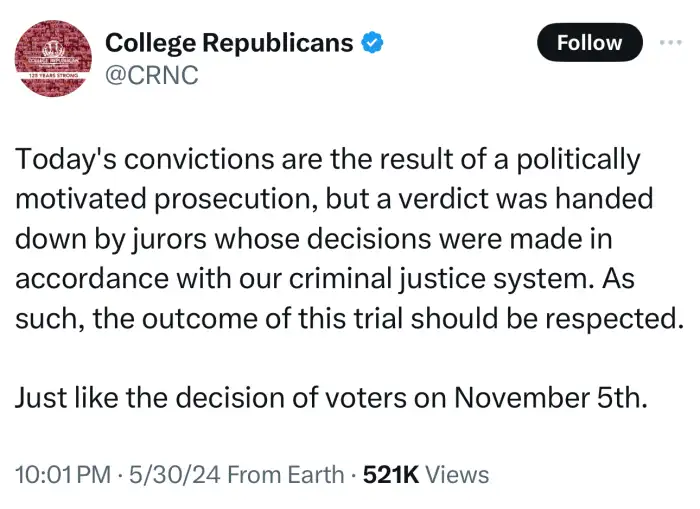
Task: Open the College Republicans profile picture
Action: 53,59
